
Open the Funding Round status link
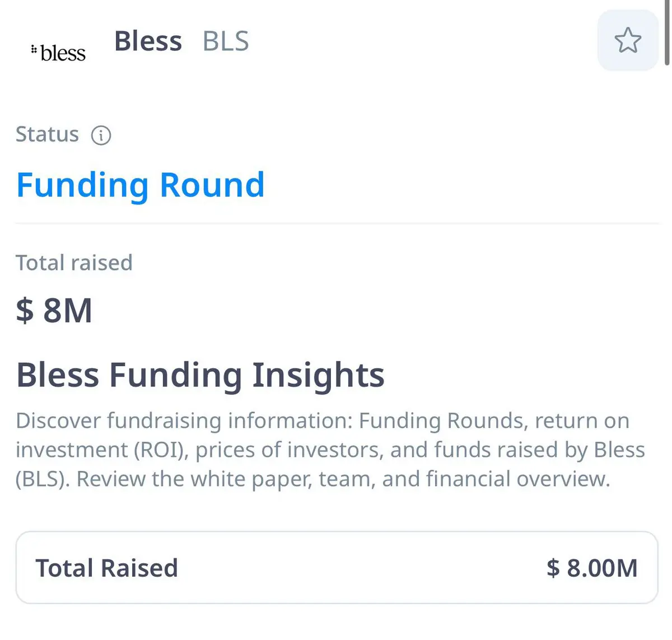[140, 185]
